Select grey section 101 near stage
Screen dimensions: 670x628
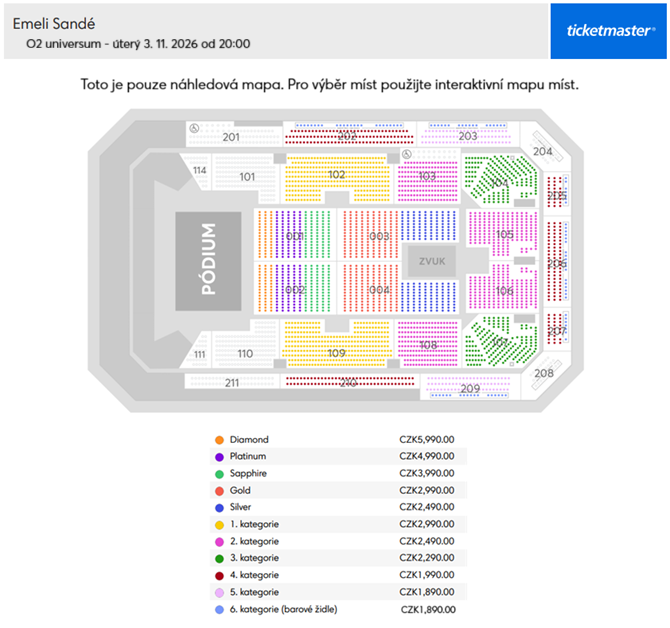(249, 177)
